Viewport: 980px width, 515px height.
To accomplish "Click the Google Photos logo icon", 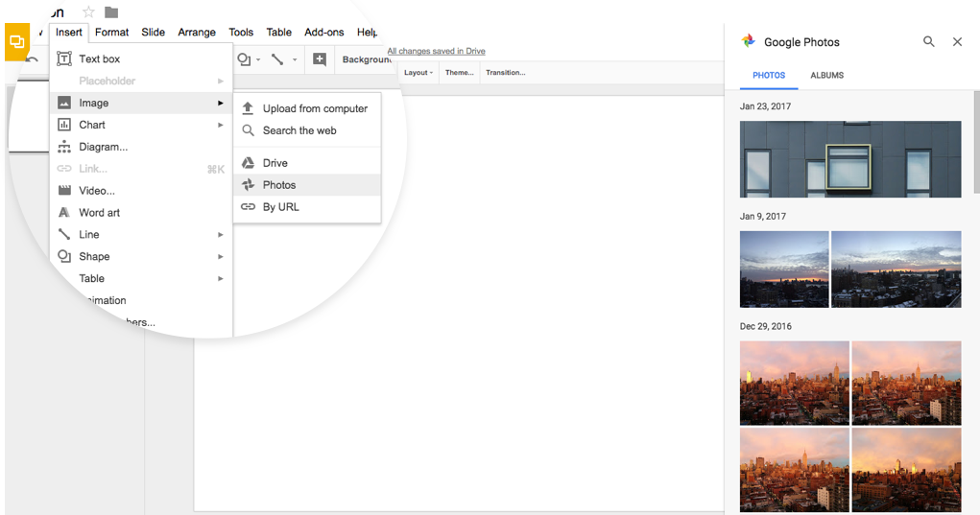I will tap(748, 41).
